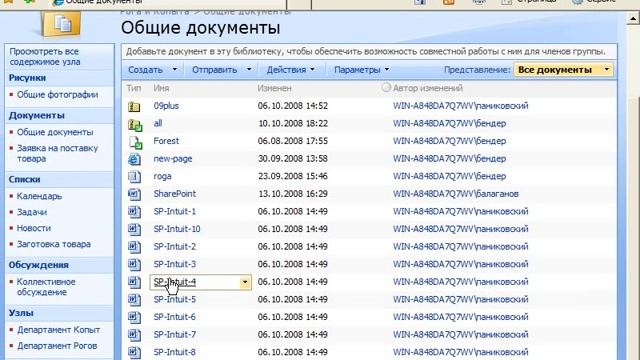
Task: Click author link in the SharePoint row
Action: pyautogui.click(x=456, y=194)
